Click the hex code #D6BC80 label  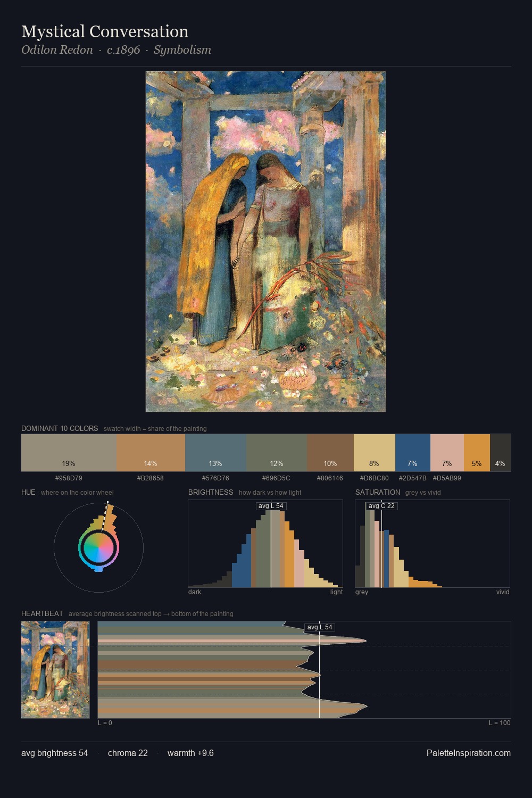coord(375,478)
